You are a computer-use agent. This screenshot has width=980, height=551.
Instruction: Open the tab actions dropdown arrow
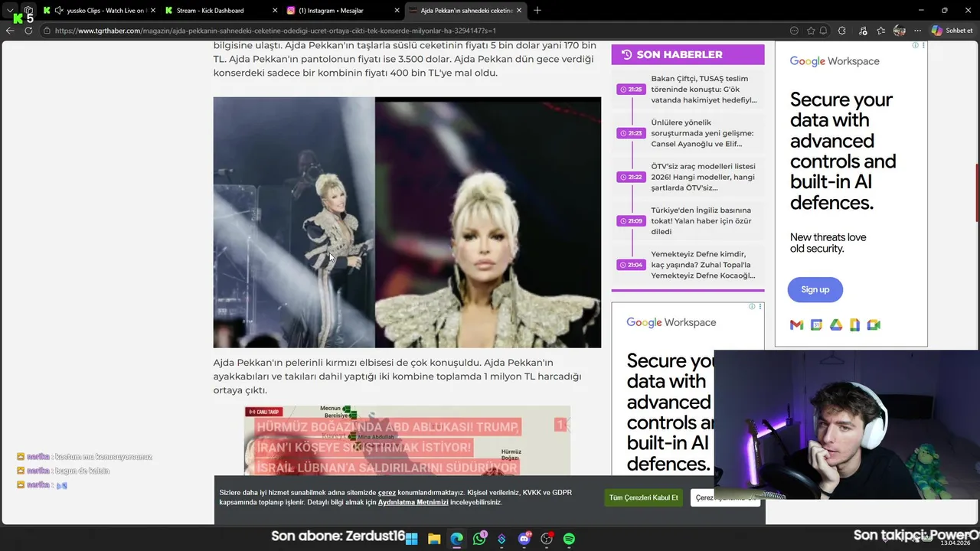[x=10, y=11]
